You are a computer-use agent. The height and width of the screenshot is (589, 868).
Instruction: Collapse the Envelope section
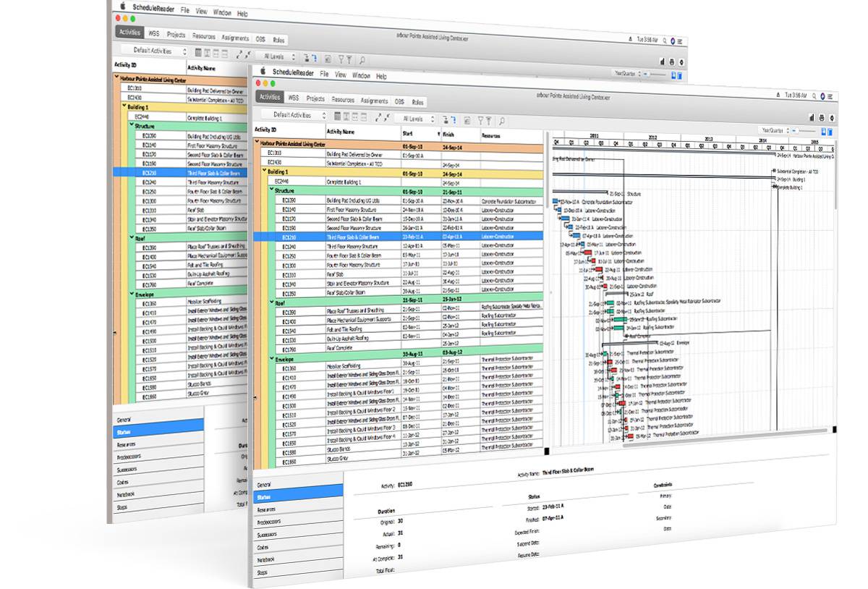coord(273,358)
